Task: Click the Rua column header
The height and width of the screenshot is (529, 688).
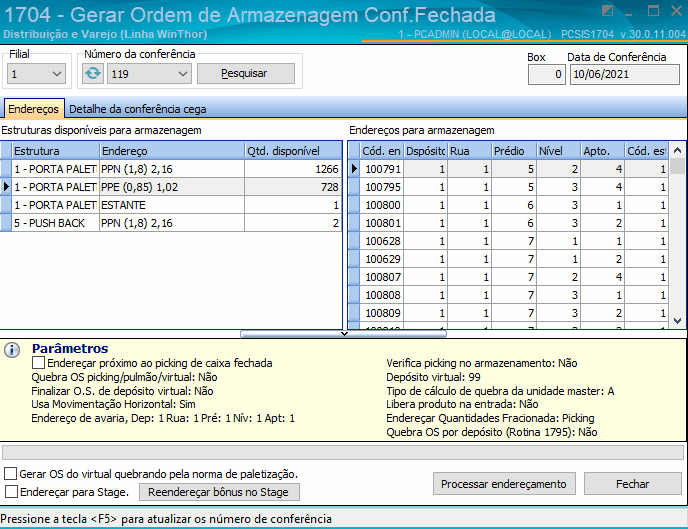Action: (x=469, y=151)
